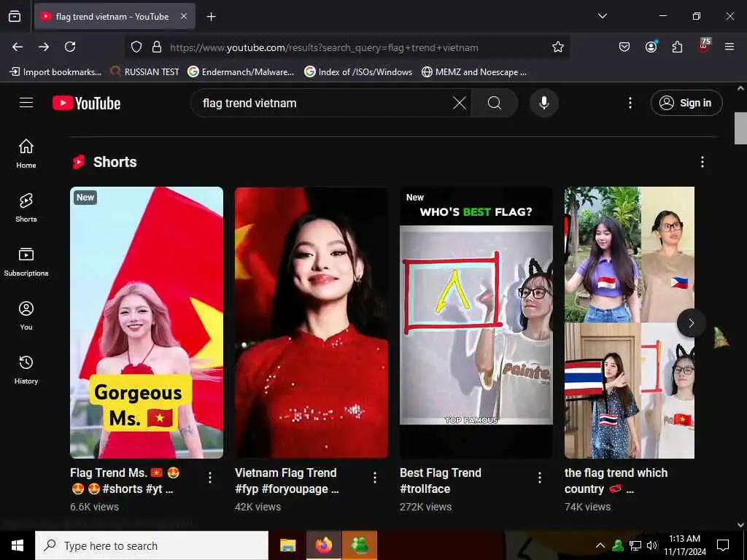Clear the search query with the X
The height and width of the screenshot is (560, 747).
click(460, 103)
